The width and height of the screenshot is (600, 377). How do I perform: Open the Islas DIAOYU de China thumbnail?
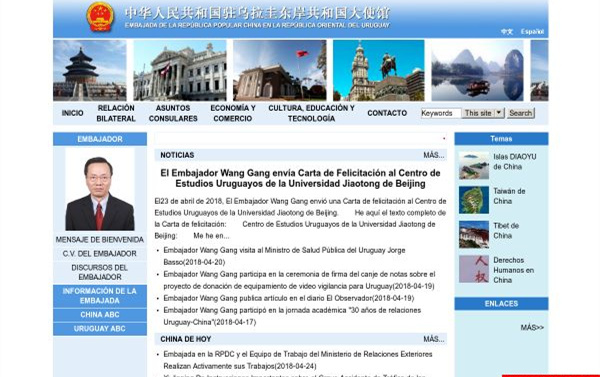(x=474, y=166)
